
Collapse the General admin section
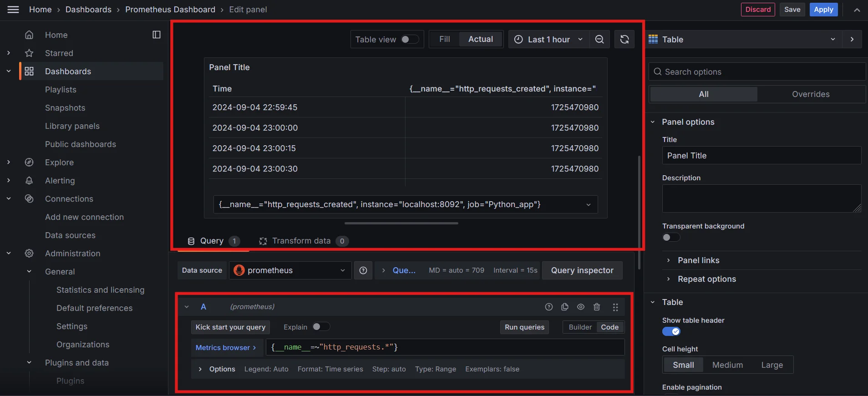click(29, 272)
